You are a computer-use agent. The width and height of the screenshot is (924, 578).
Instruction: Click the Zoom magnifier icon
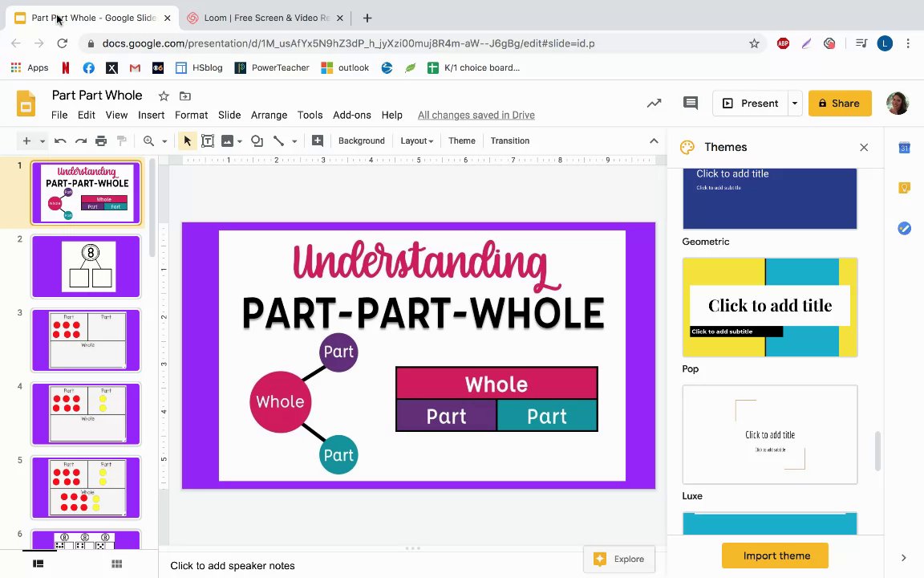point(148,141)
